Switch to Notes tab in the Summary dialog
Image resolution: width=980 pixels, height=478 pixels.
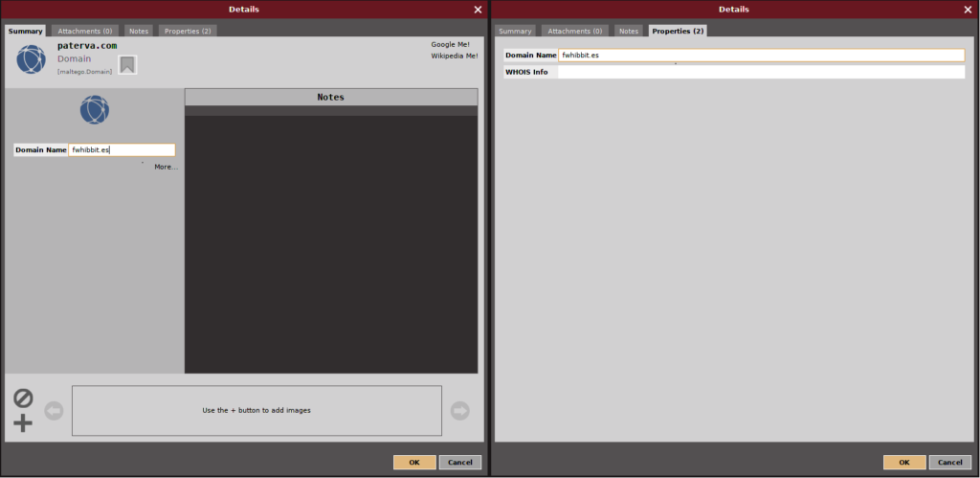[x=139, y=31]
